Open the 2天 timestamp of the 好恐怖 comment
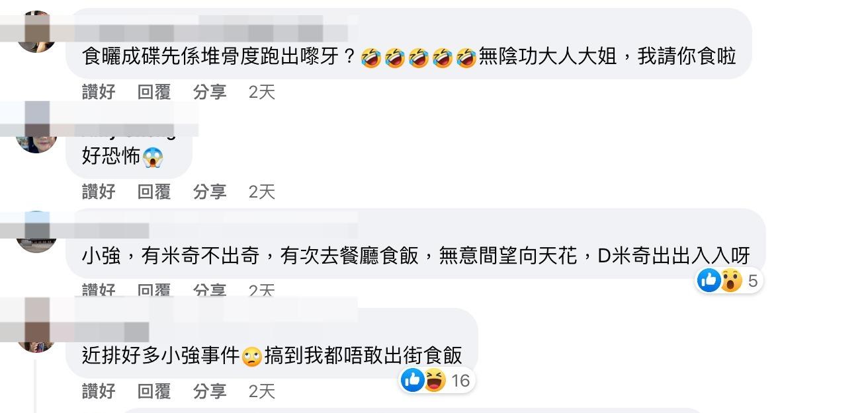868x413 pixels. tap(262, 192)
